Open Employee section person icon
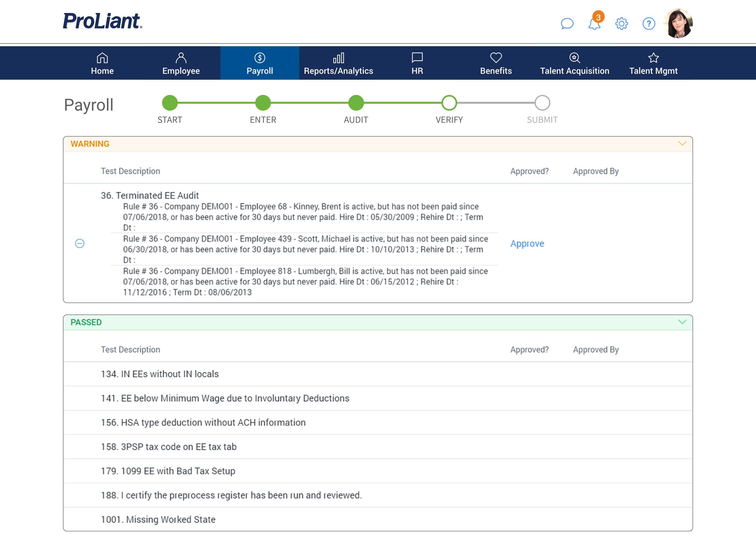The width and height of the screenshot is (756, 551). point(181,63)
